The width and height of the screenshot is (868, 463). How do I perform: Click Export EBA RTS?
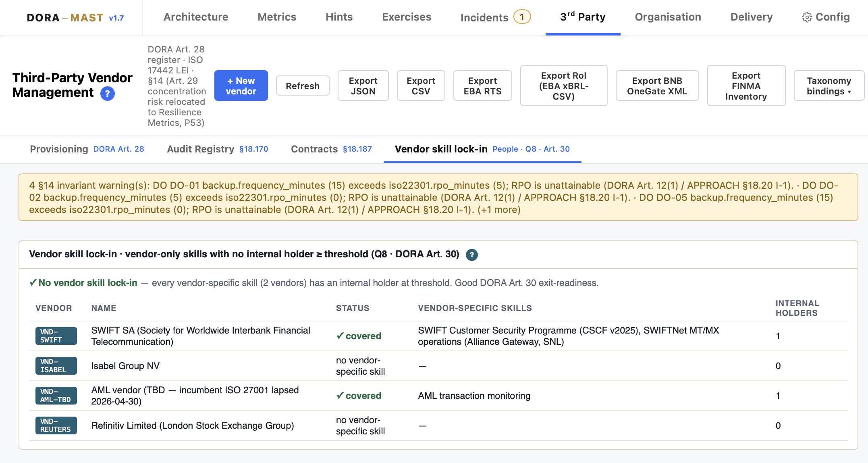click(483, 86)
